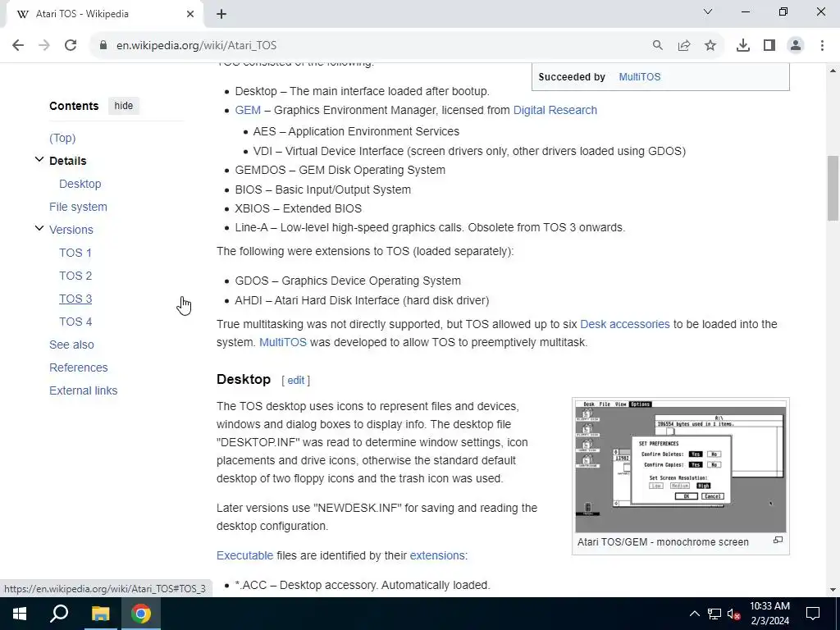Viewport: 840px width, 630px height.
Task: Open the taskbar clock and date
Action: (769, 614)
